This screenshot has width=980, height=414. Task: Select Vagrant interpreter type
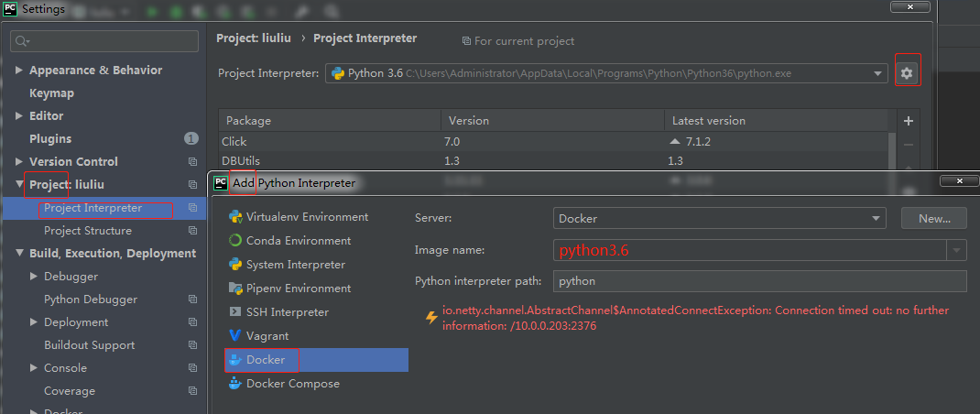point(267,336)
